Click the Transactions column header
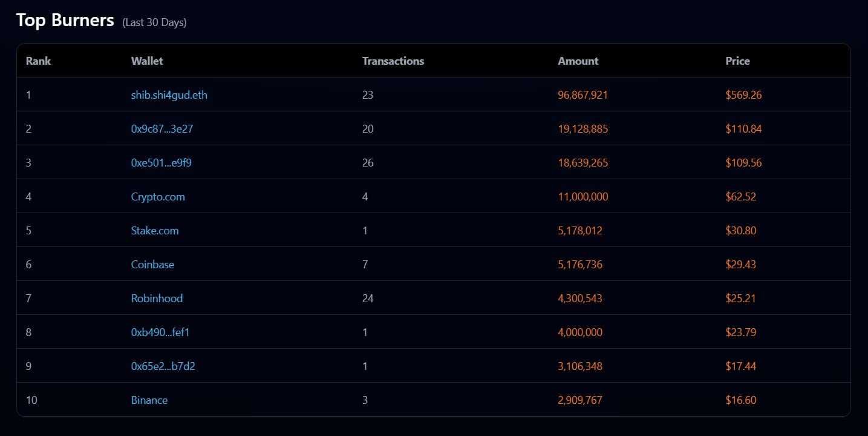The image size is (868, 436). point(393,61)
